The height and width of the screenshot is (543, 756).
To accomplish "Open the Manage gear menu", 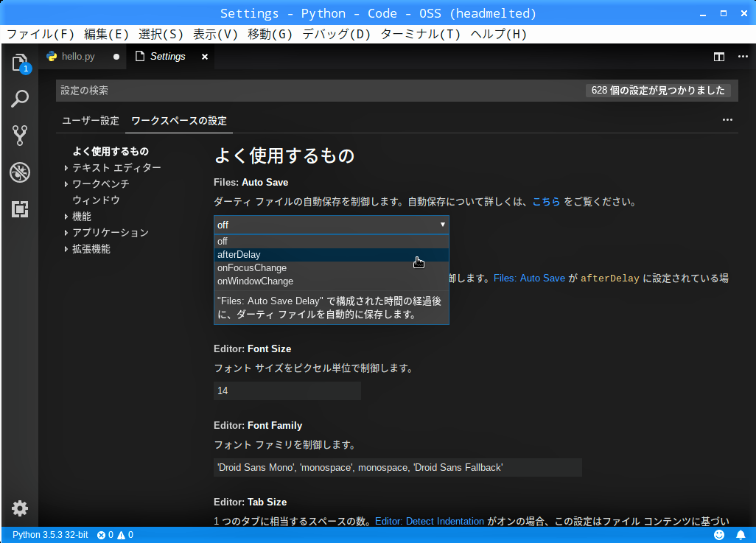I will coord(20,508).
